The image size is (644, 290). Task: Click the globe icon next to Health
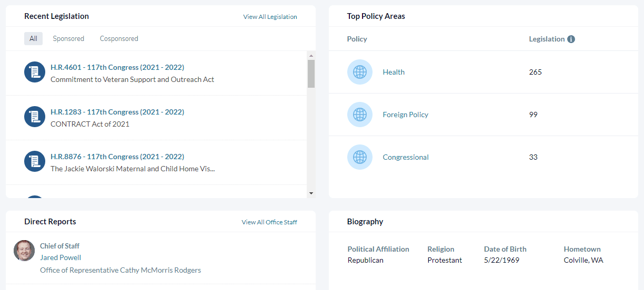click(x=360, y=72)
